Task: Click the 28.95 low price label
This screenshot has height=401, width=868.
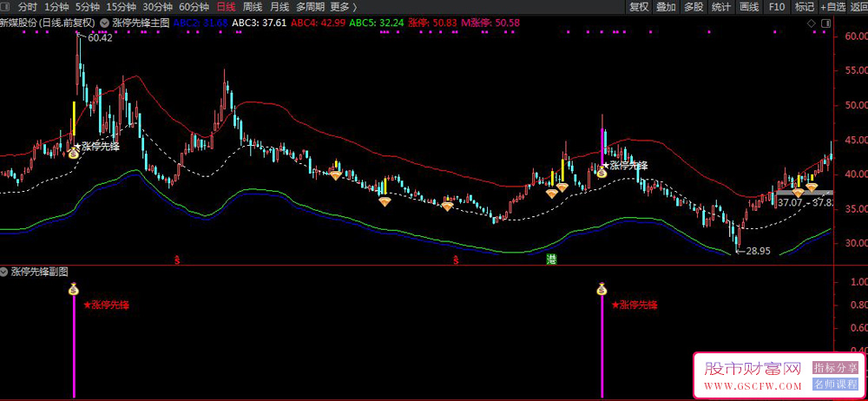Action: tap(758, 251)
